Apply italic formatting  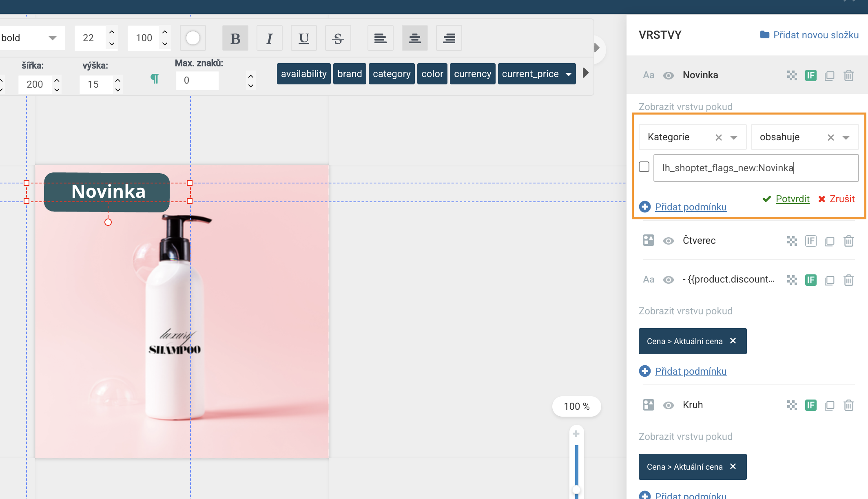pos(269,38)
